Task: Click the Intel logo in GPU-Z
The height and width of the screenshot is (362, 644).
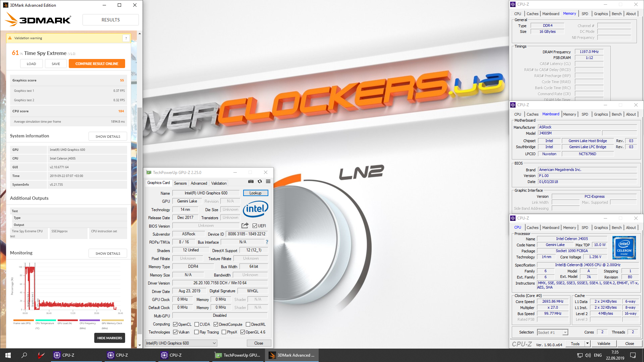Action: click(256, 209)
